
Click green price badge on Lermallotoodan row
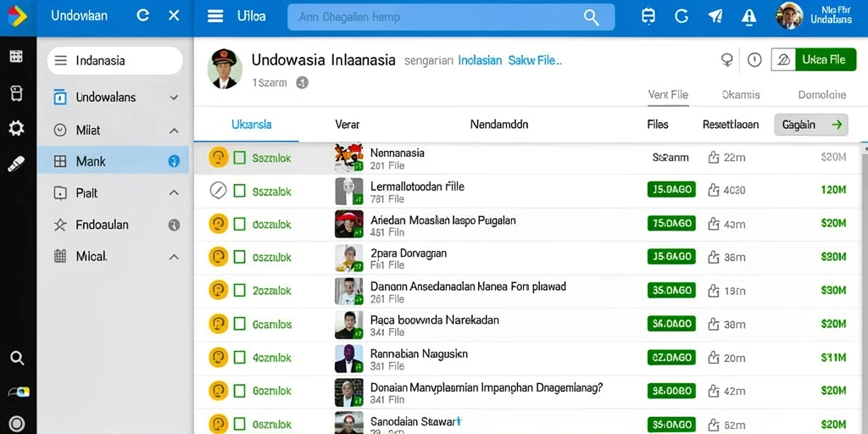pyautogui.click(x=671, y=190)
